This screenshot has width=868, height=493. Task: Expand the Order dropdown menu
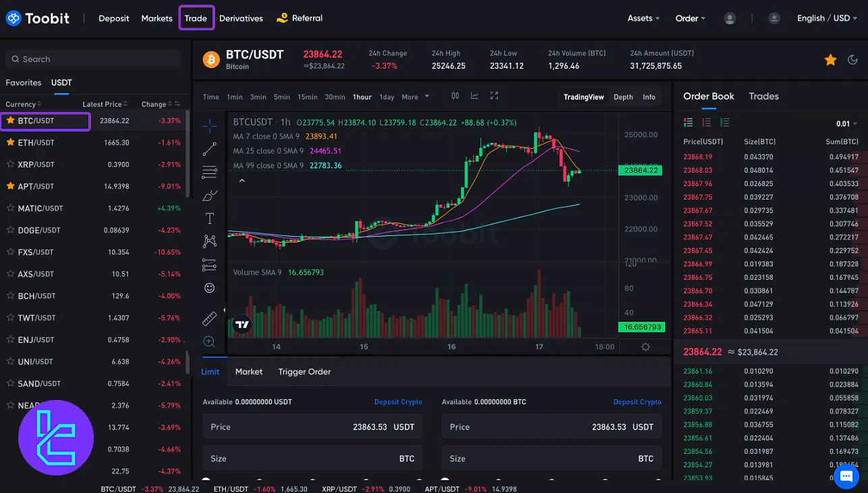(691, 18)
